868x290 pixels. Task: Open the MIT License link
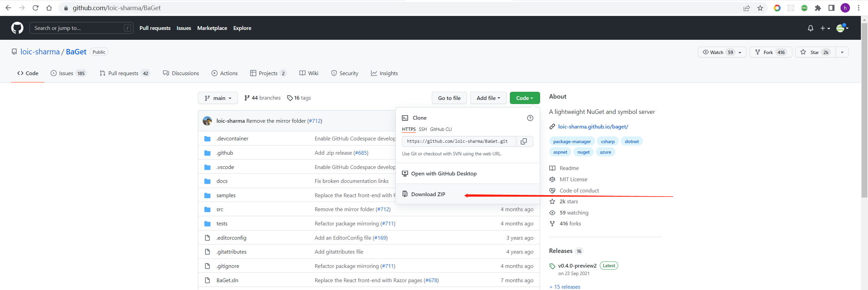(573, 179)
